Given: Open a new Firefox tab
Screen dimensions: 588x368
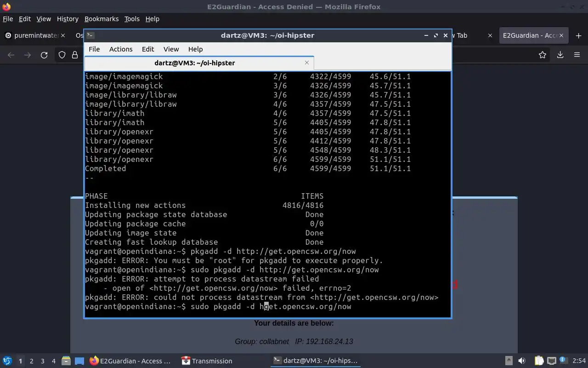Looking at the screenshot, I should [x=578, y=35].
